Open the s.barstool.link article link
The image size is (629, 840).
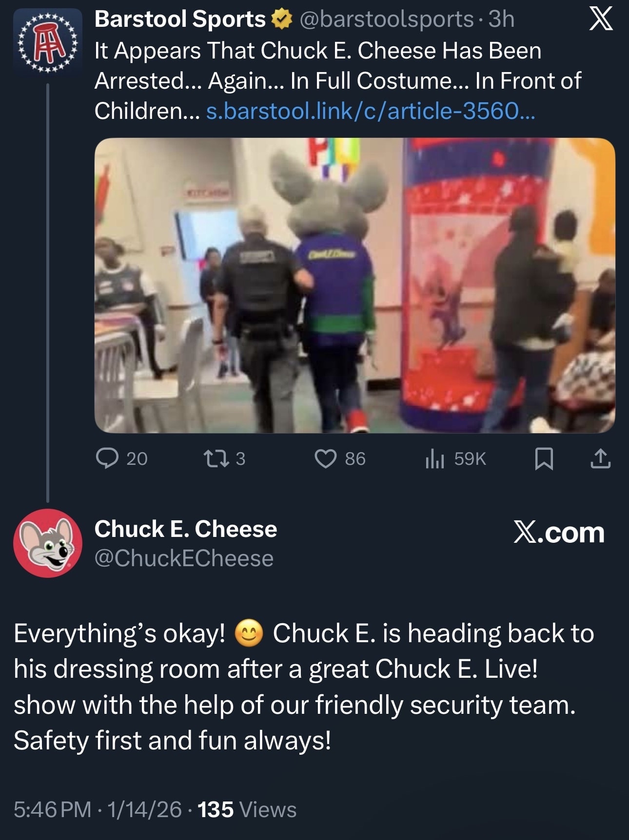pyautogui.click(x=371, y=111)
